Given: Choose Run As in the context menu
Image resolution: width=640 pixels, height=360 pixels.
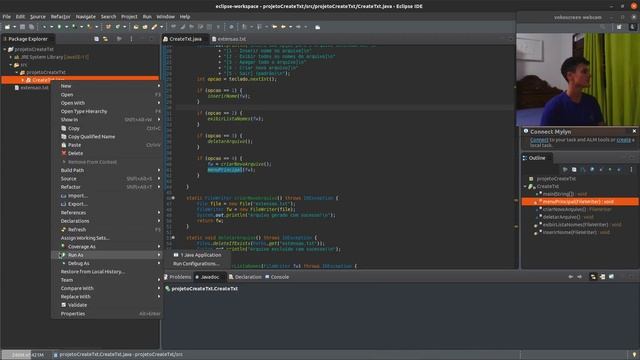Looking at the screenshot, I should (x=107, y=255).
